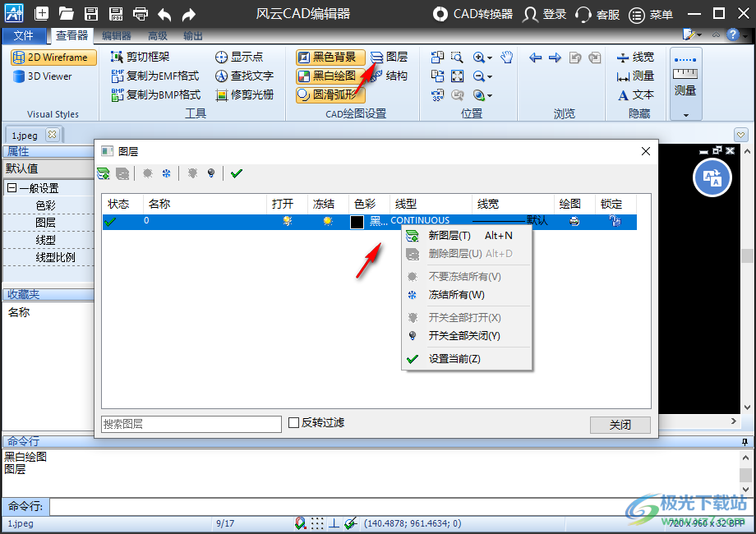
Task: Click the zoom window magnifier icon
Action: click(x=457, y=58)
